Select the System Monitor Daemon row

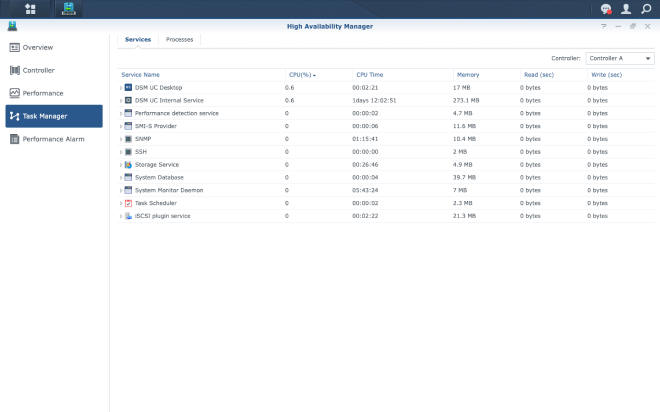pos(168,190)
